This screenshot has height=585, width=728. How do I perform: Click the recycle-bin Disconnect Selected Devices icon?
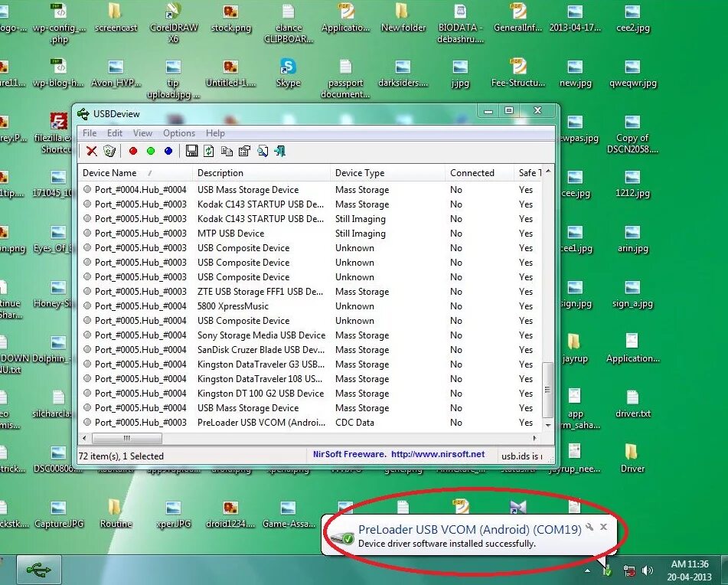[x=109, y=151]
